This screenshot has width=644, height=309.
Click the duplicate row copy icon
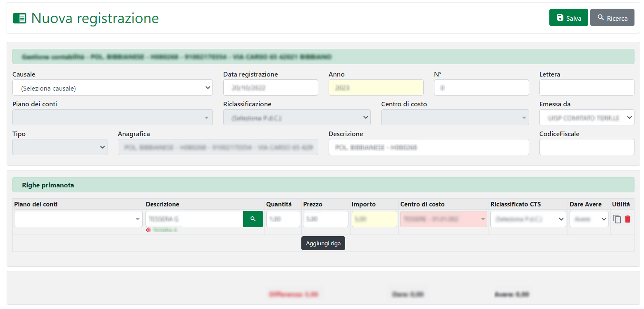pyautogui.click(x=617, y=219)
